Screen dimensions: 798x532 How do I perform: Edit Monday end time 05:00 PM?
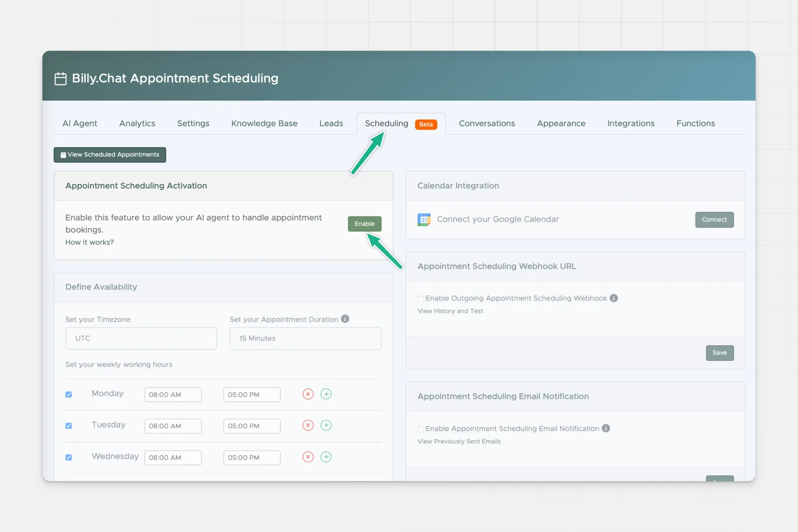click(252, 395)
